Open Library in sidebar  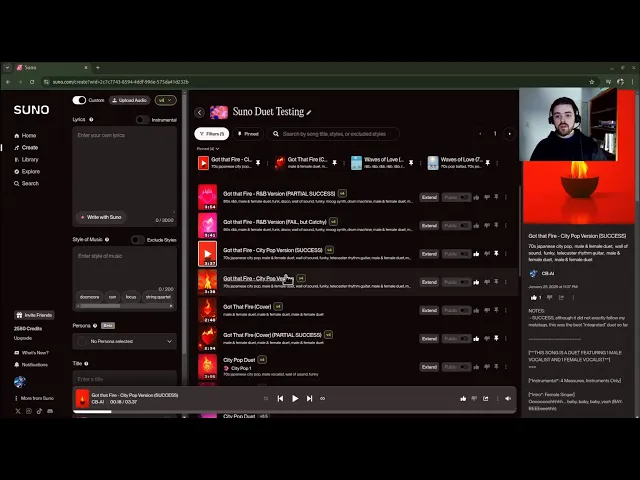[26, 160]
